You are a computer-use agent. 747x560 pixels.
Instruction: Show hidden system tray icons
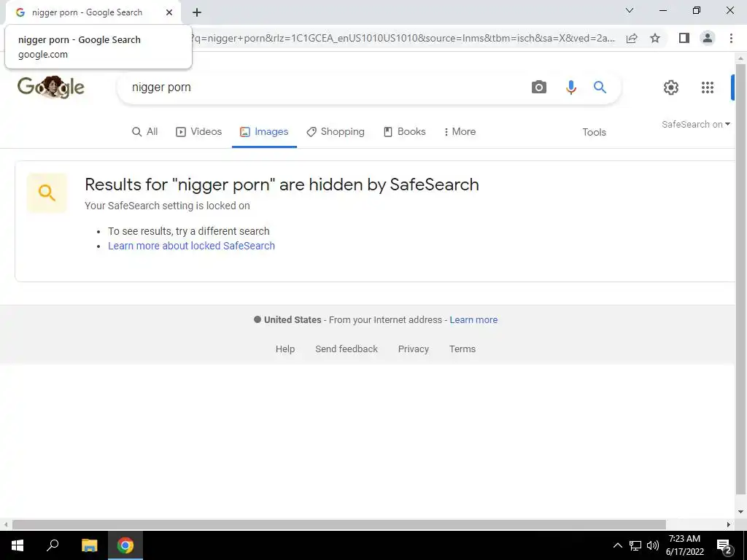(x=617, y=545)
